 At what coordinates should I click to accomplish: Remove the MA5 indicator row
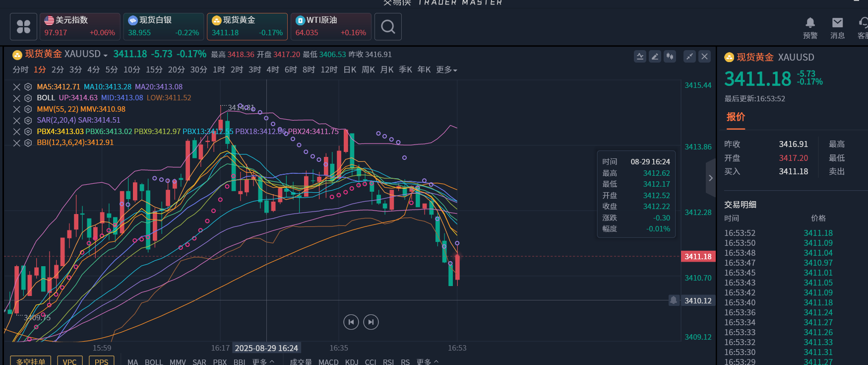17,87
